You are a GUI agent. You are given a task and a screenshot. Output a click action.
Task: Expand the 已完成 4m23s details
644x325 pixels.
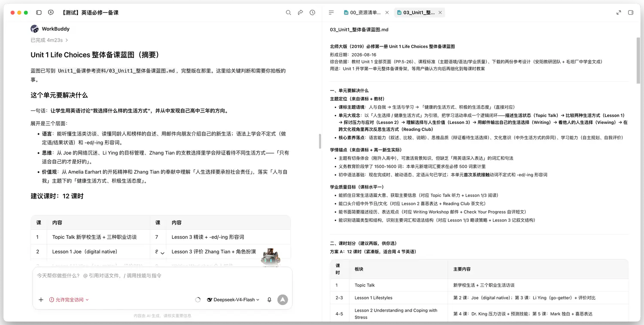click(49, 40)
